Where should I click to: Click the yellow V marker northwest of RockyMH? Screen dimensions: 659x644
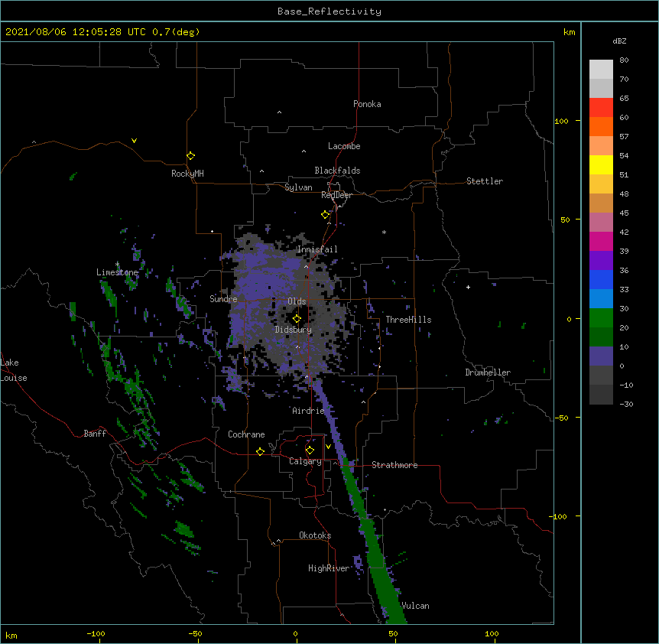coord(134,141)
